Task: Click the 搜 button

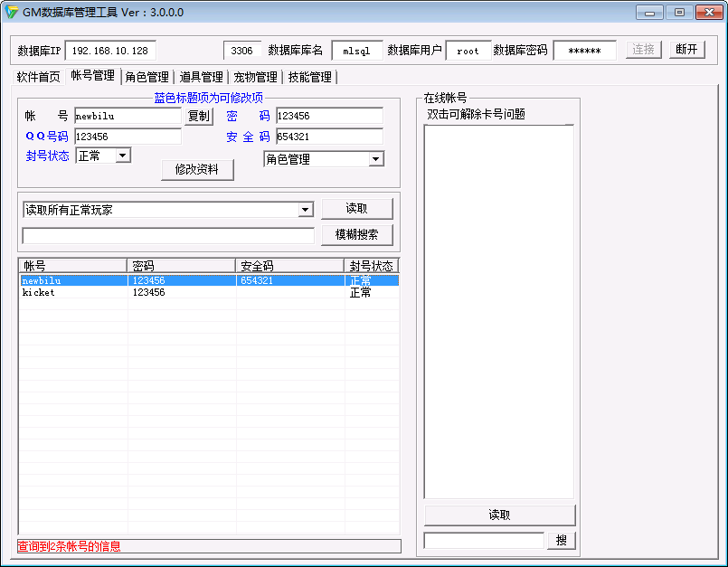Action: pos(561,541)
